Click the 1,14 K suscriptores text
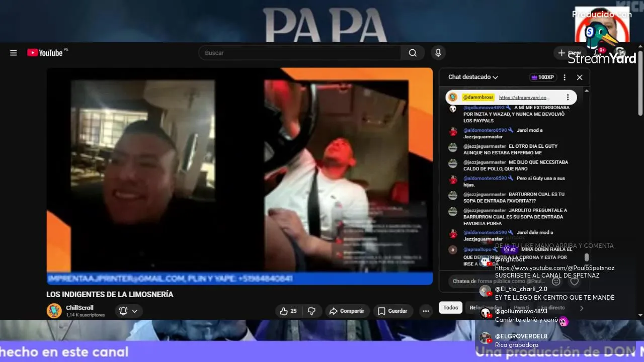The width and height of the screenshot is (644, 362). [x=85, y=315]
